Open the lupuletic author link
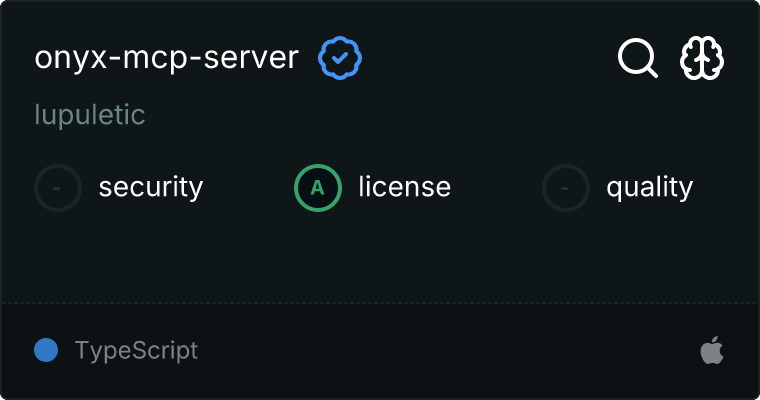760x400 pixels. pos(90,115)
